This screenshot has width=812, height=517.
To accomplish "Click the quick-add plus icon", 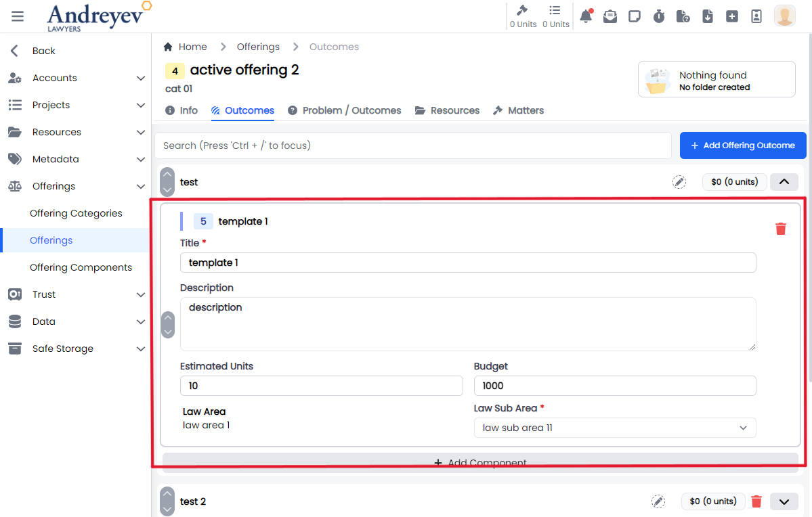I will pyautogui.click(x=732, y=16).
